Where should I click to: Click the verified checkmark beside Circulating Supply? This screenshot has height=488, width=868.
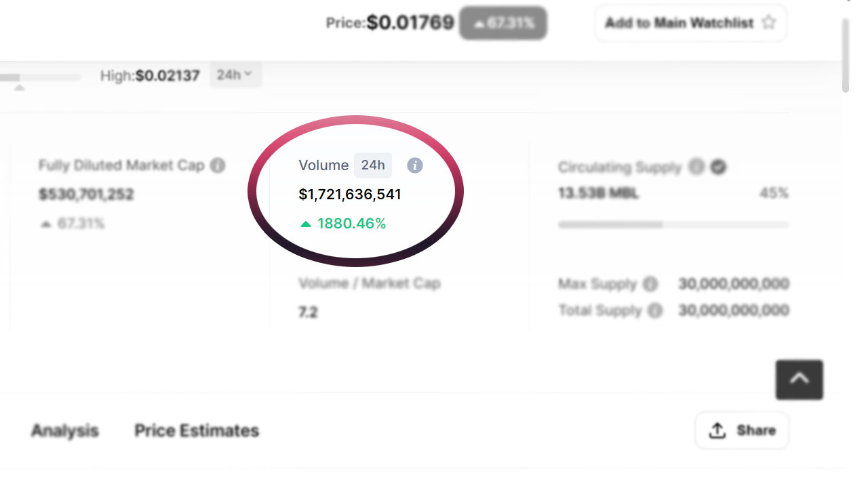718,167
